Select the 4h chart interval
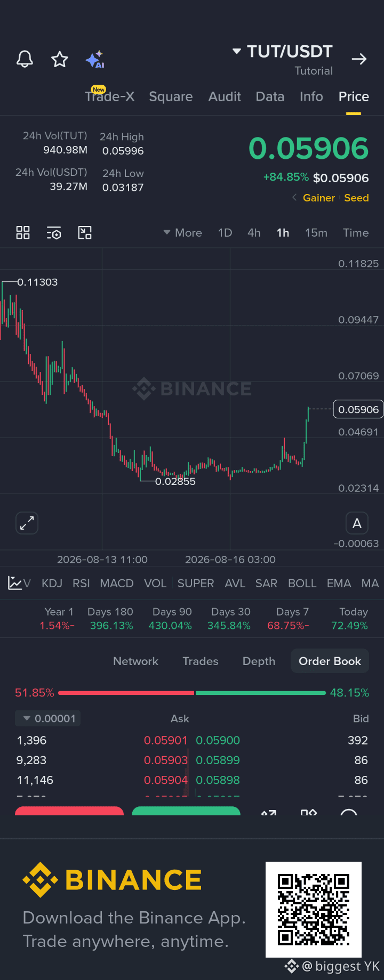 pos(254,233)
